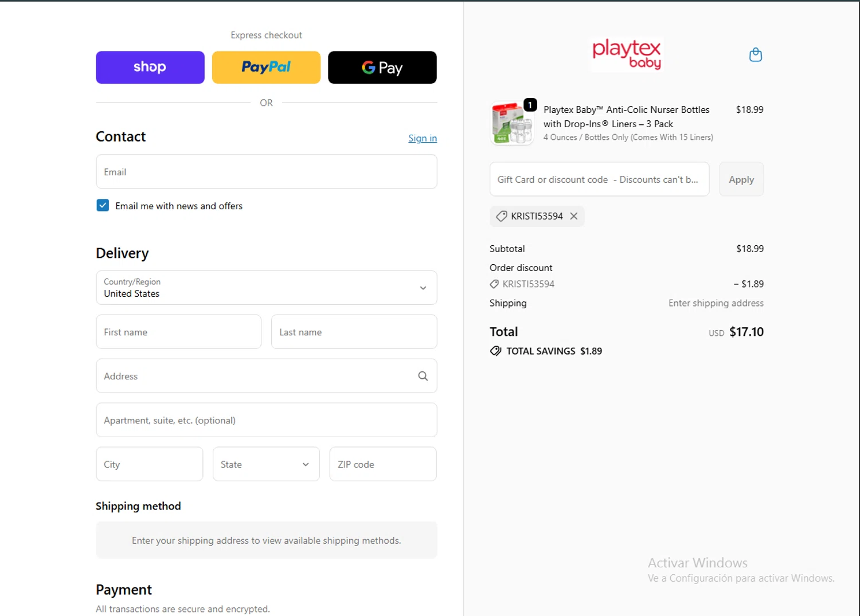Image resolution: width=860 pixels, height=616 pixels.
Task: Click the '– $1.89' discount amount
Action: [749, 284]
